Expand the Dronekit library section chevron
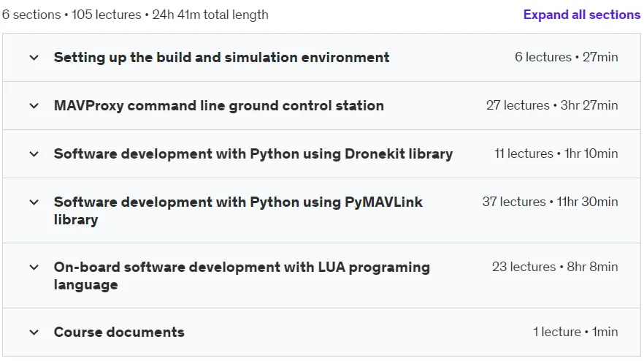The width and height of the screenshot is (644, 361). (x=34, y=153)
